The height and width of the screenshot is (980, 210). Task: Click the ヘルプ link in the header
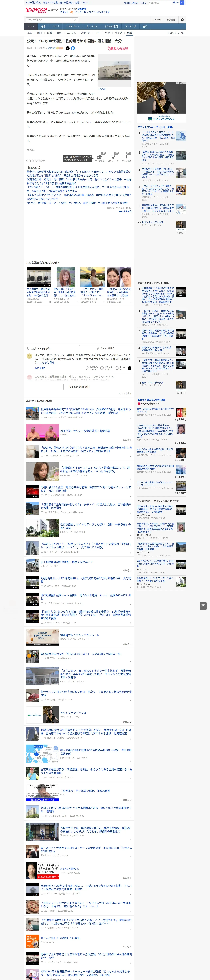(x=143, y=3)
